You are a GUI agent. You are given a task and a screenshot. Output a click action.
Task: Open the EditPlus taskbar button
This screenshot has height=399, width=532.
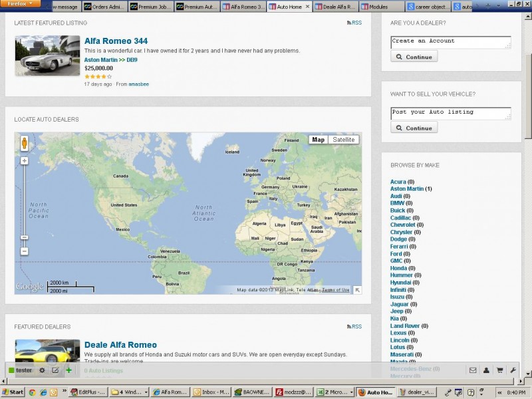(x=88, y=392)
